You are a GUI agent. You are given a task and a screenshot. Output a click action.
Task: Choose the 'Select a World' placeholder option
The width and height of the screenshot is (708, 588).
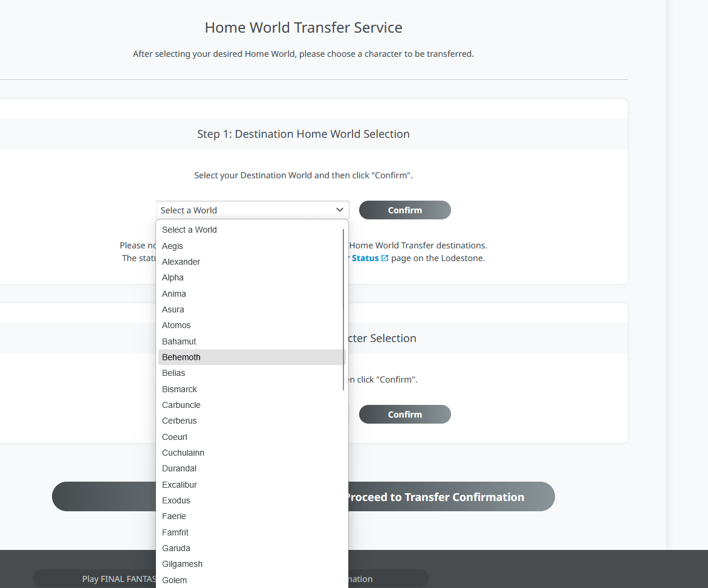[252, 230]
